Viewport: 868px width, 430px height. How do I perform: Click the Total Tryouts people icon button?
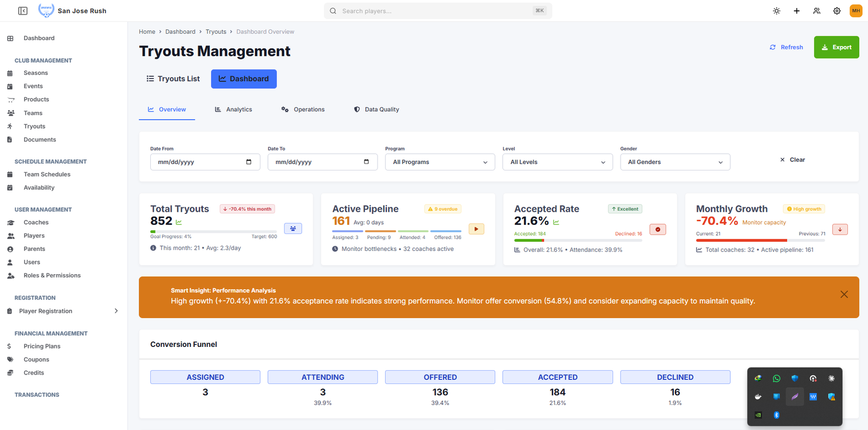[x=293, y=229]
